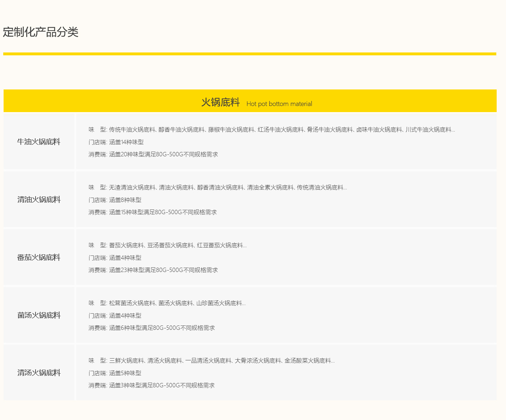Select the English subtitle Hot pot bottom material

(x=279, y=104)
